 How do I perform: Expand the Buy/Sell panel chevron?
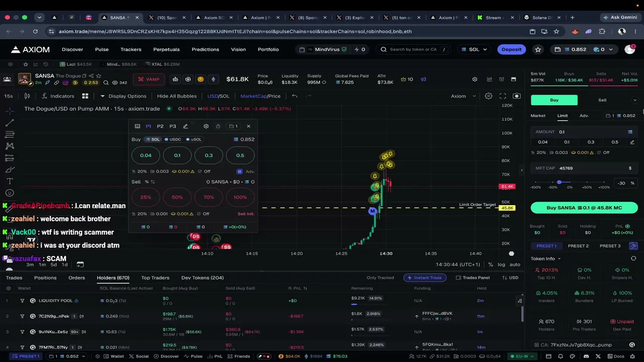634,100
